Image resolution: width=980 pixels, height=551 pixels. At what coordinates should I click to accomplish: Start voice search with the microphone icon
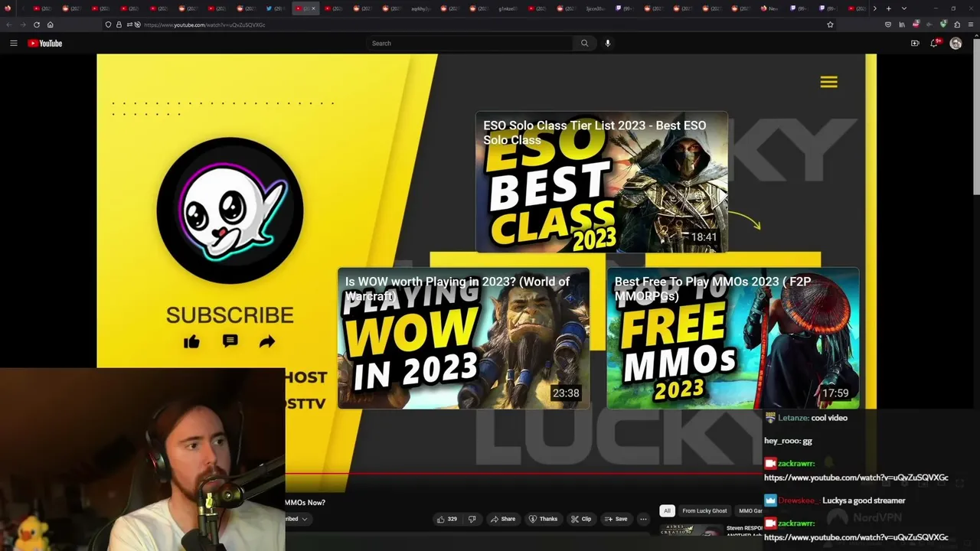click(608, 43)
